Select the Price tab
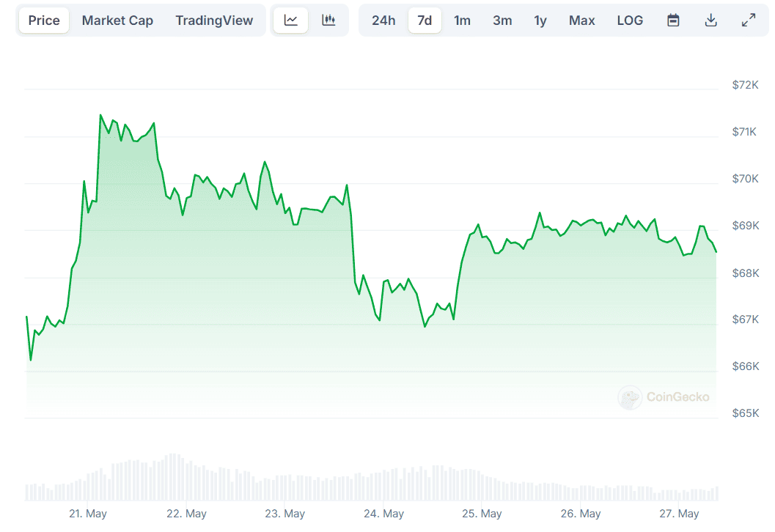The width and height of the screenshot is (775, 532). [x=44, y=21]
